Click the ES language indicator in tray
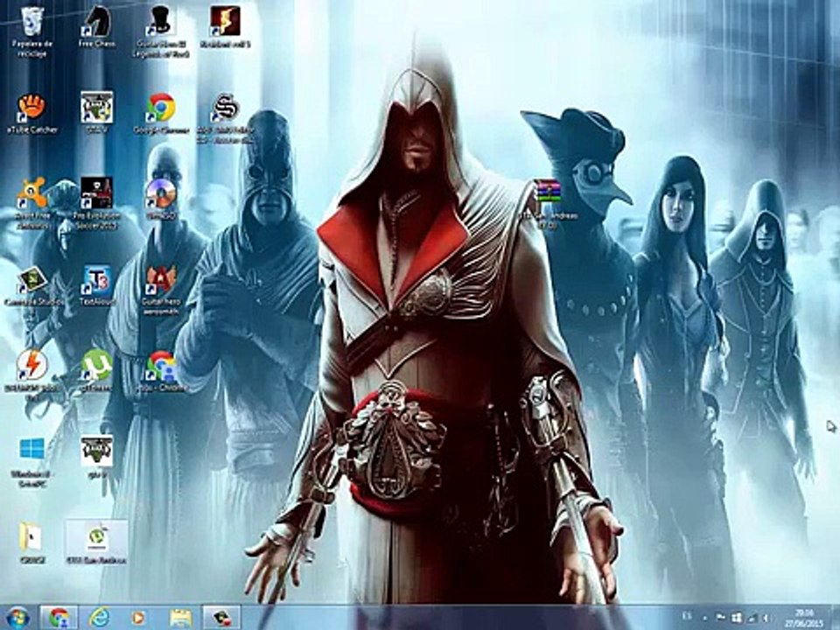Image resolution: width=840 pixels, height=630 pixels. coord(688,617)
